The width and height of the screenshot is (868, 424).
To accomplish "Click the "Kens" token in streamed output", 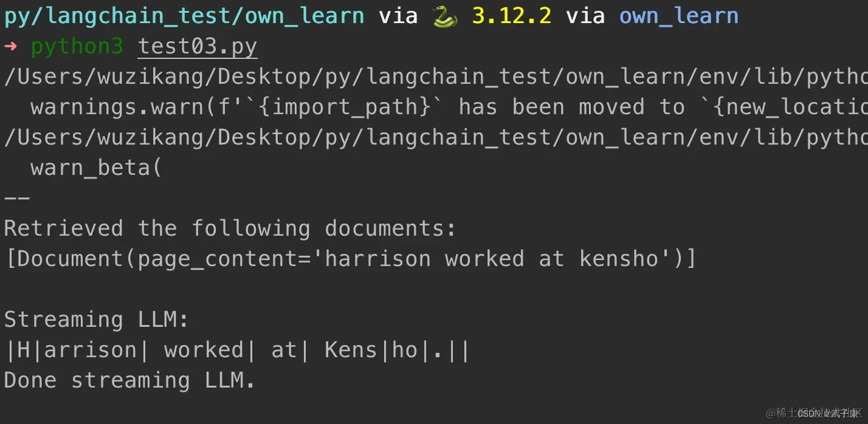I will (x=351, y=350).
